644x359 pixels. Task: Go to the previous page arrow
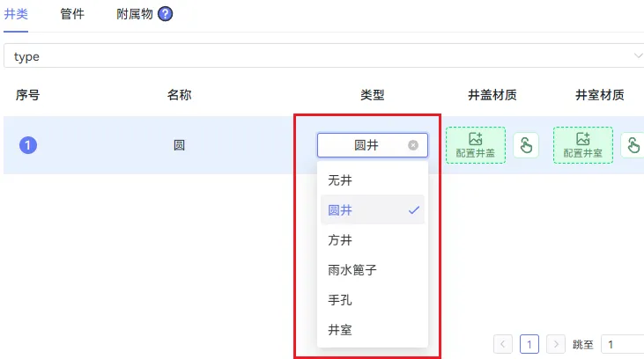click(x=503, y=344)
